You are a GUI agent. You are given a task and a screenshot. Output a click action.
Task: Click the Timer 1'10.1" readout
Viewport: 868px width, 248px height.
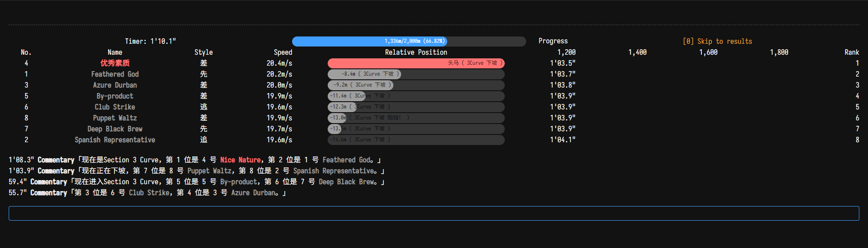click(151, 41)
